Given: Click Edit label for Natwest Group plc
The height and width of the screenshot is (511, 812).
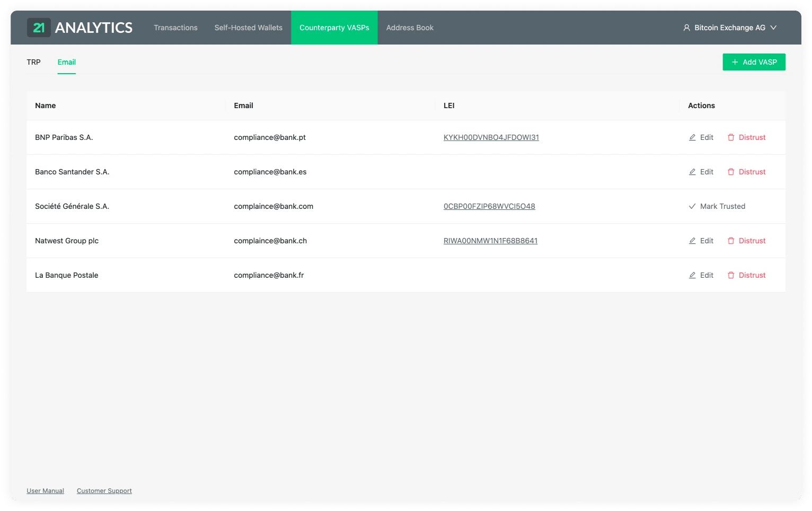Looking at the screenshot, I should [x=707, y=241].
